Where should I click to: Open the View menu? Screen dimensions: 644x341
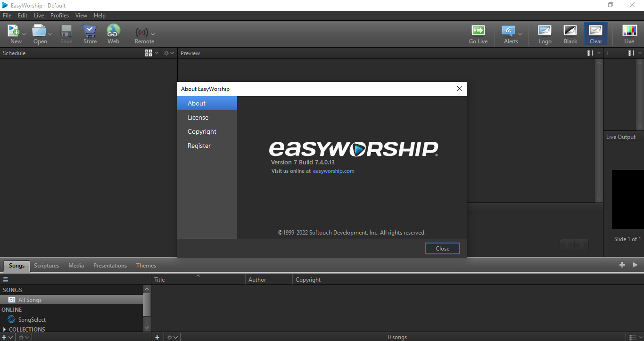point(81,16)
